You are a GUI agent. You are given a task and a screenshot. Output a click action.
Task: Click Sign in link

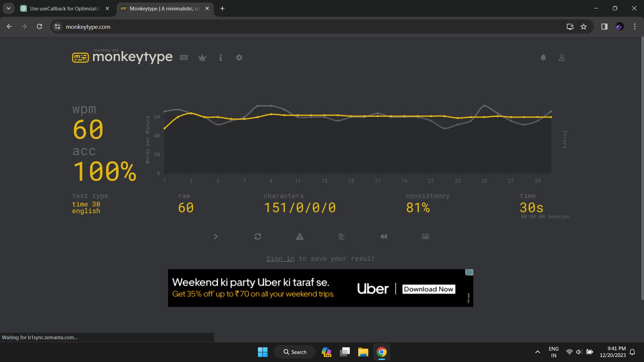280,259
